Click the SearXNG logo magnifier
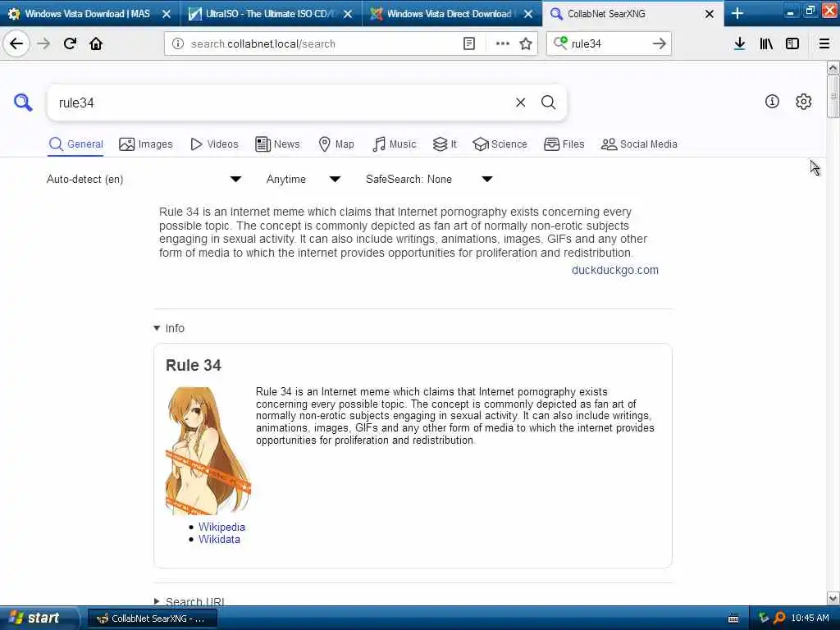The image size is (840, 630). [23, 102]
